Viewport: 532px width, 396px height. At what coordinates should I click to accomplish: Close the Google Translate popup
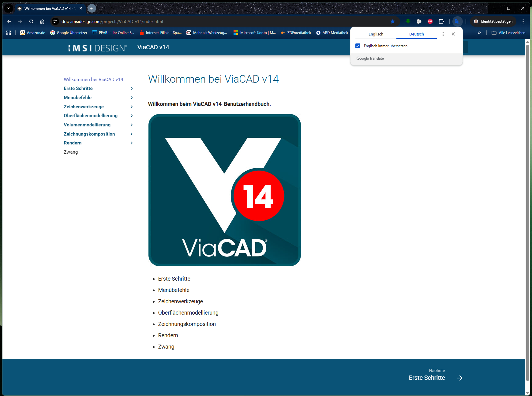pos(453,34)
